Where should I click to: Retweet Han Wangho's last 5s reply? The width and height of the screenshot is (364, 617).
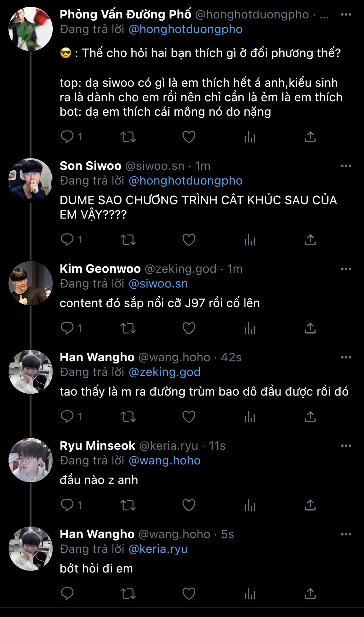coord(128,594)
